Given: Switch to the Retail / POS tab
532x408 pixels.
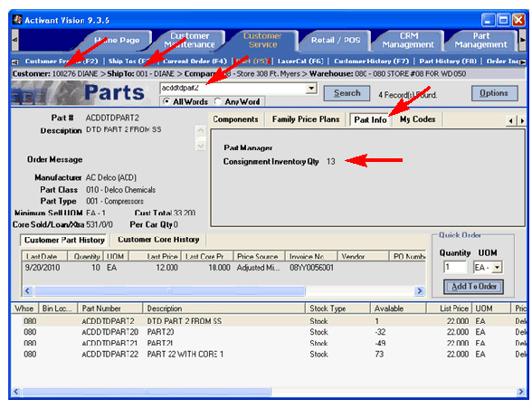Looking at the screenshot, I should (x=336, y=41).
